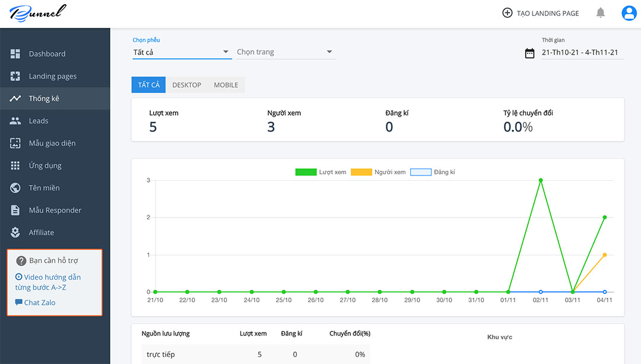The image size is (641, 364).
Task: Click the Thời gian date range field
Action: [579, 52]
